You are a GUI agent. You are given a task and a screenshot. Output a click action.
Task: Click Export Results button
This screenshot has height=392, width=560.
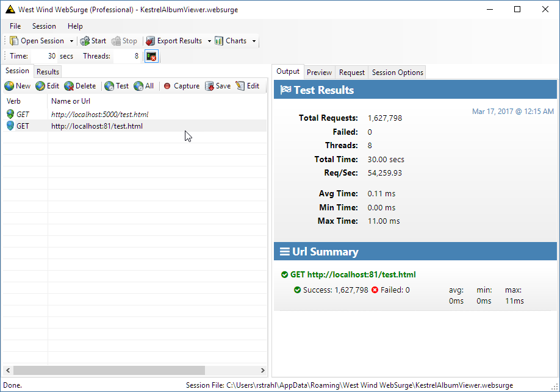(x=174, y=41)
